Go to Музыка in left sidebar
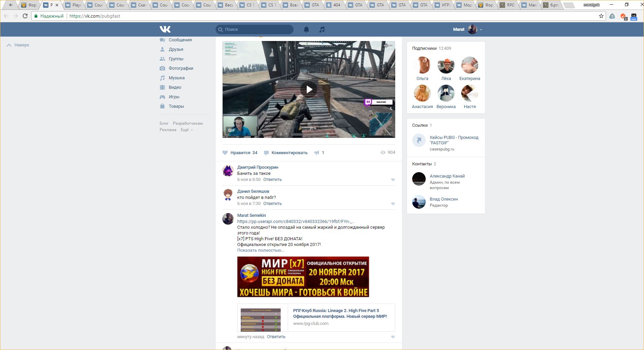The width and height of the screenshot is (644, 350). [177, 78]
